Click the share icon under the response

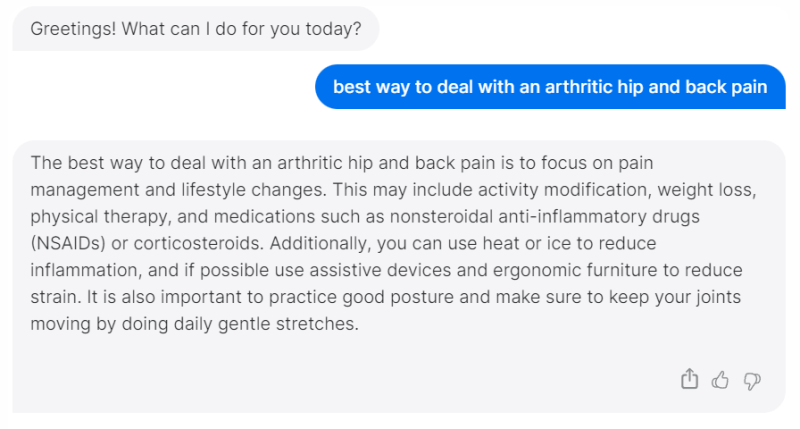pyautogui.click(x=689, y=379)
